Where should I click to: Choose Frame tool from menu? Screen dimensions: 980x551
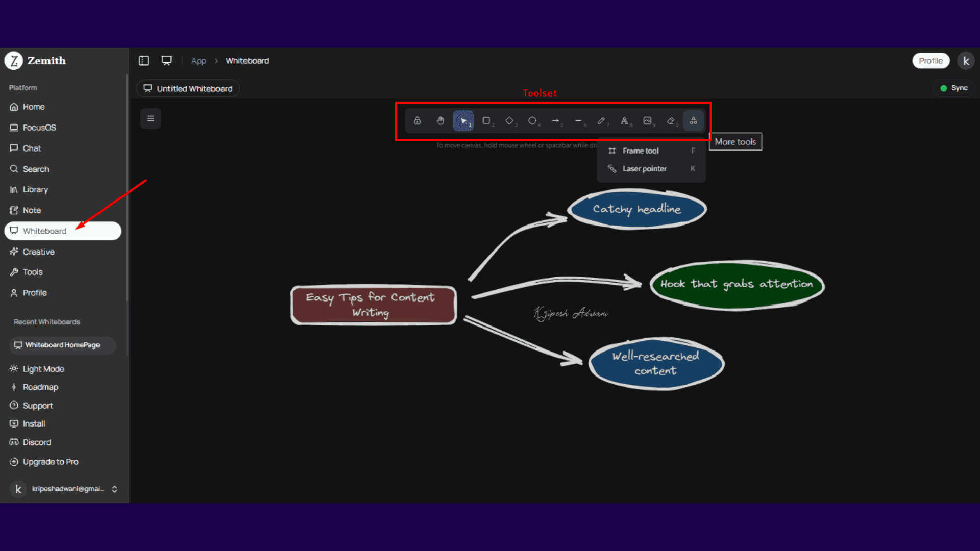641,151
